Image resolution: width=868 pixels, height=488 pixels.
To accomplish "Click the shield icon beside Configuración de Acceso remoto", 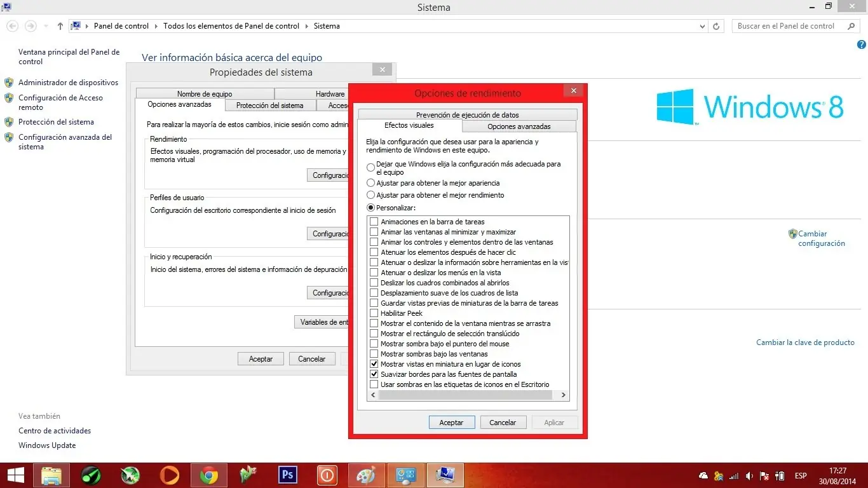I will tap(9, 98).
